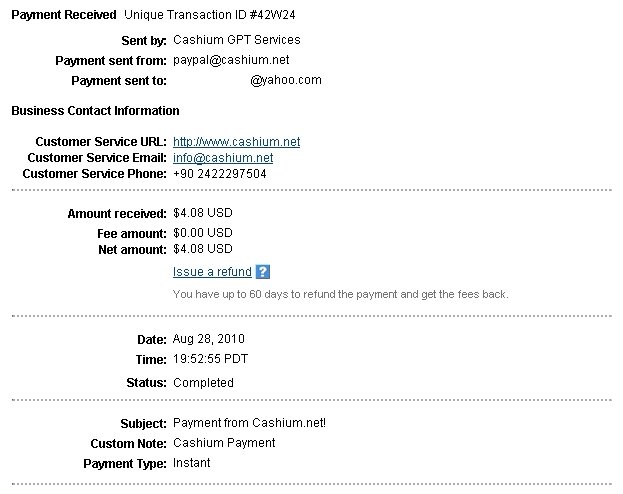This screenshot has height=494, width=623.
Task: Click the Fee amount value $0.00 USD
Action: tap(203, 233)
